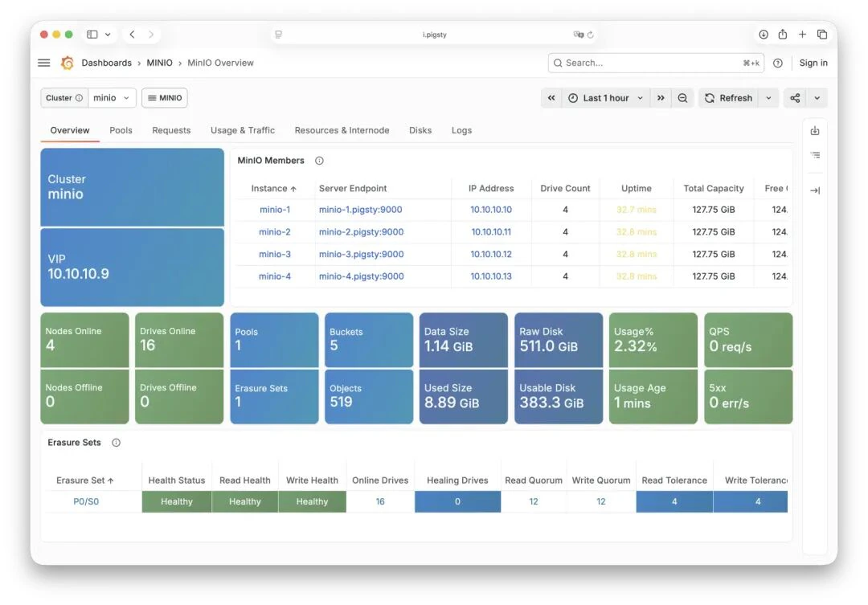Click the Cluster minio stat panel

point(133,187)
